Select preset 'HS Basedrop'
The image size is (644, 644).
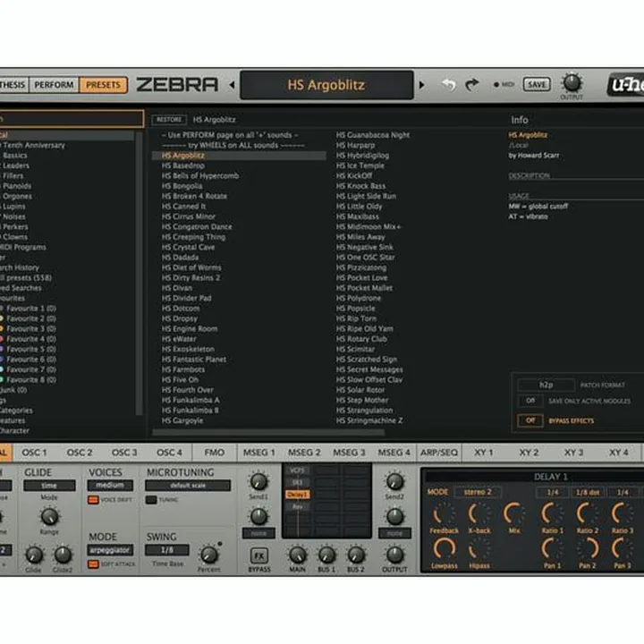tap(183, 165)
